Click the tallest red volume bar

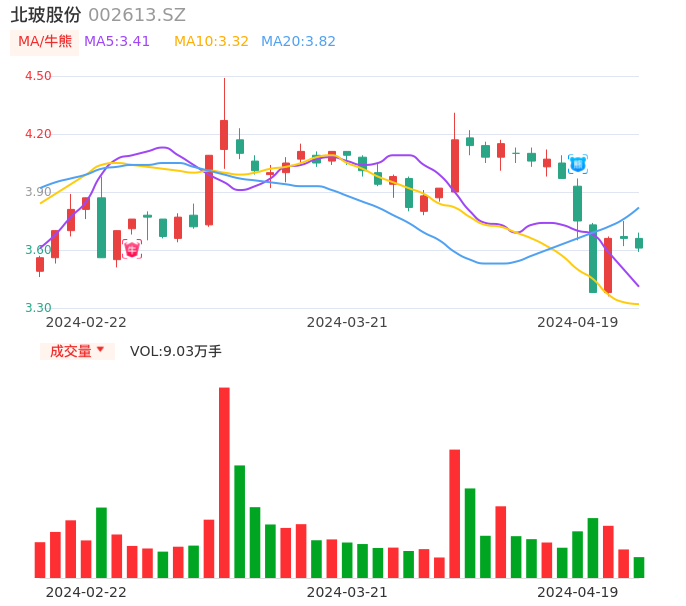coord(224,482)
